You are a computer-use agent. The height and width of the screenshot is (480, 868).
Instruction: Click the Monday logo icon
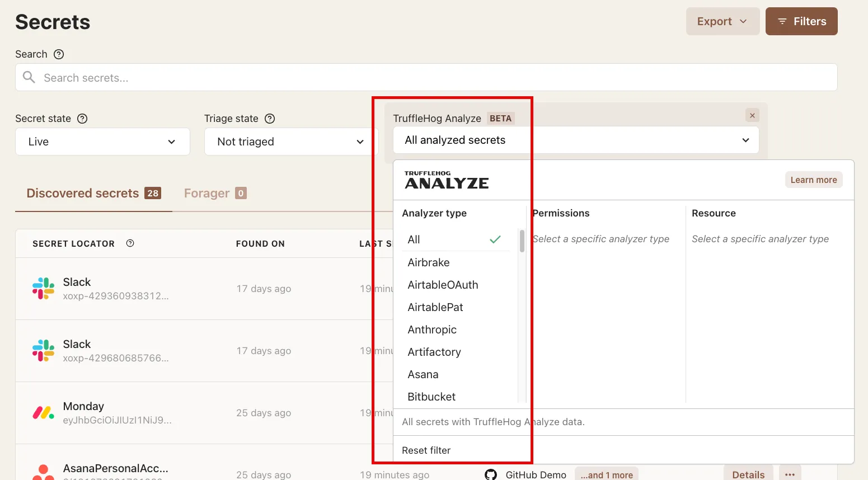click(43, 413)
